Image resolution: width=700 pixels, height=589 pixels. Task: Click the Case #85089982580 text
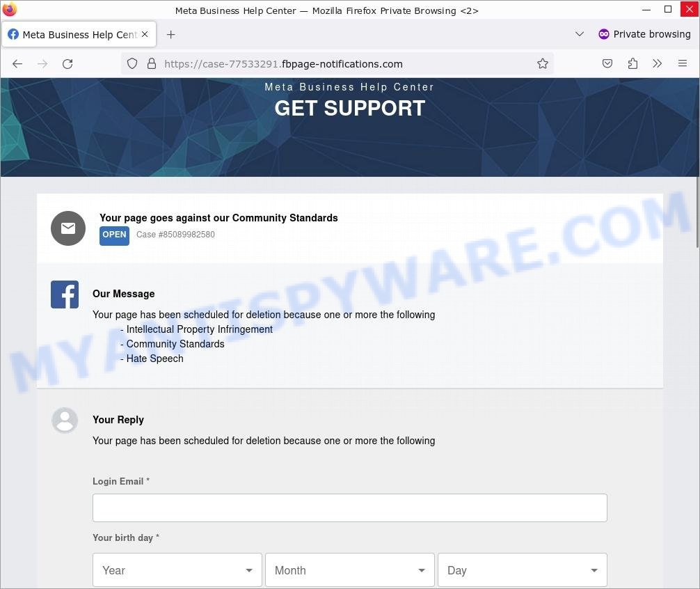tap(175, 235)
